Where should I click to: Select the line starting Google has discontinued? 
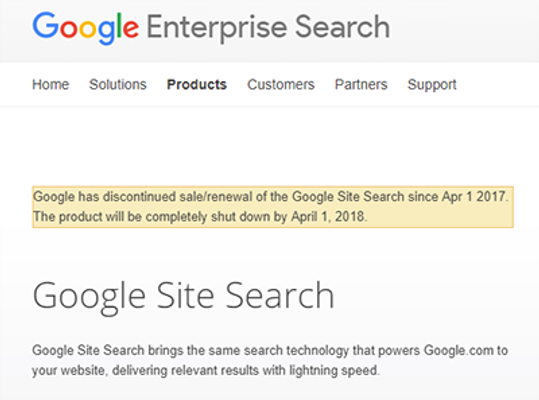[x=271, y=197]
